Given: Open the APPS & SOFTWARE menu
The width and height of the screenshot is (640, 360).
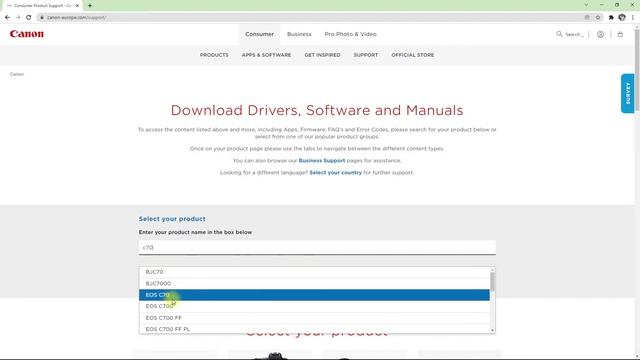Looking at the screenshot, I should point(267,55).
